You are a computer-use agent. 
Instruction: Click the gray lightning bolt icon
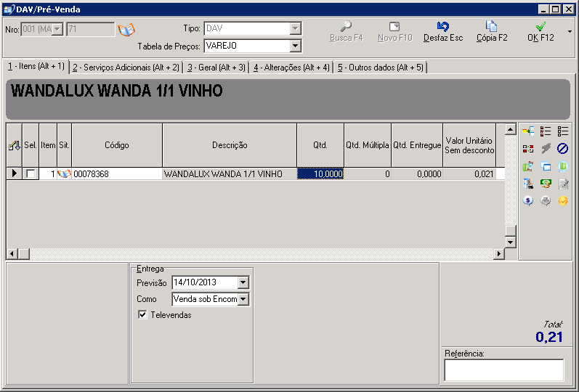[x=546, y=148]
